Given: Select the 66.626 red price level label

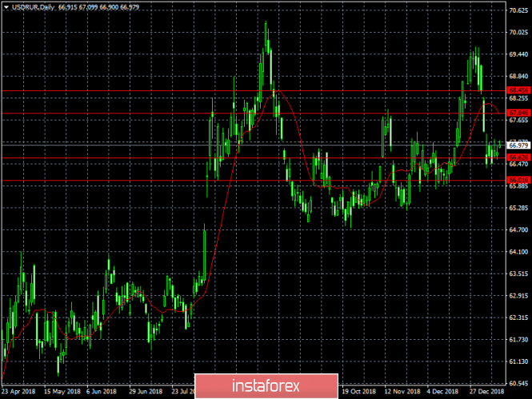Looking at the screenshot, I should 518,158.
